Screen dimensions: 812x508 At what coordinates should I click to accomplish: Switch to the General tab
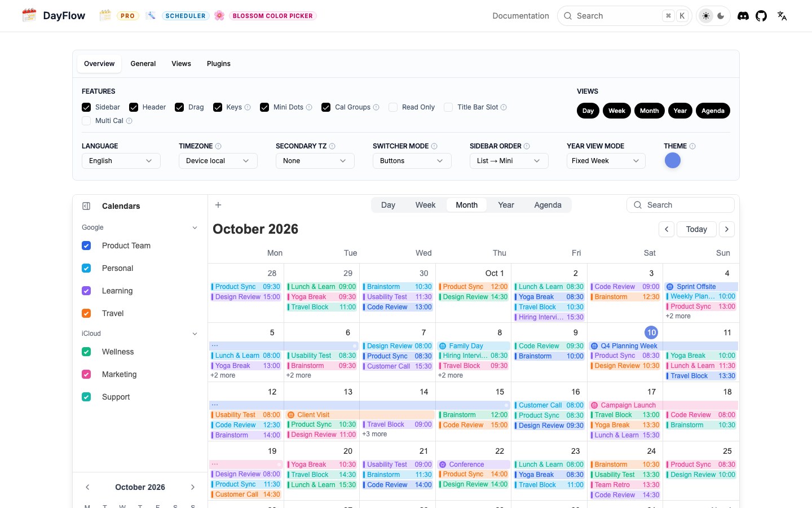pyautogui.click(x=143, y=64)
